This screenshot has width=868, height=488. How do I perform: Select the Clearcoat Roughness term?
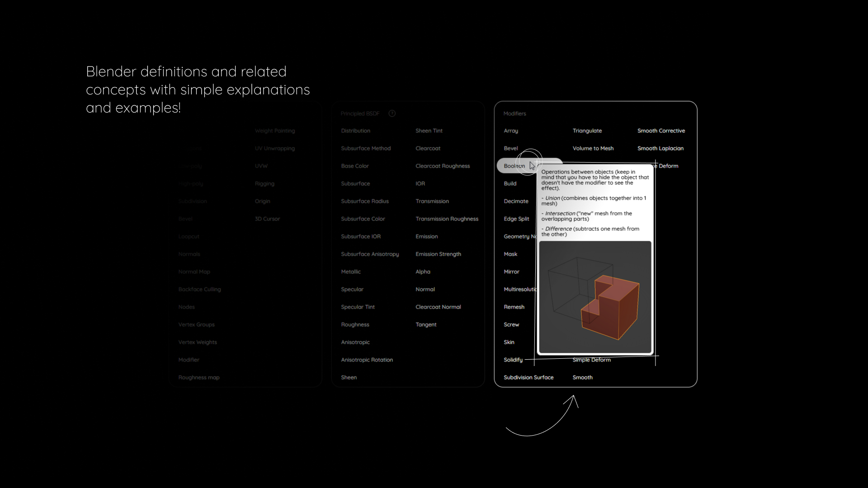(443, 166)
